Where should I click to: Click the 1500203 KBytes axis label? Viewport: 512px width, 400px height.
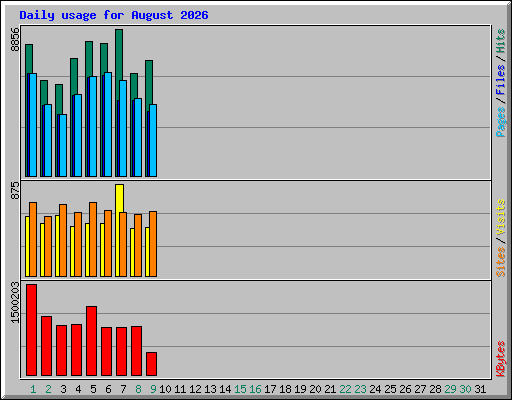click(x=15, y=303)
